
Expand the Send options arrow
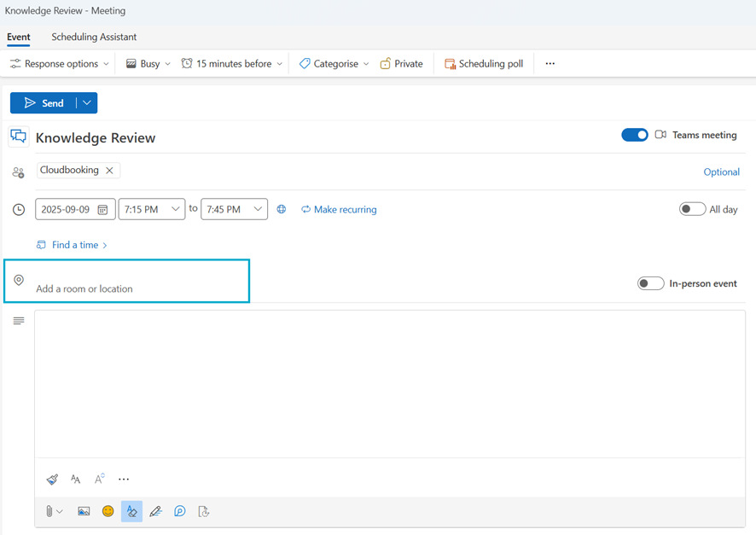coord(87,103)
